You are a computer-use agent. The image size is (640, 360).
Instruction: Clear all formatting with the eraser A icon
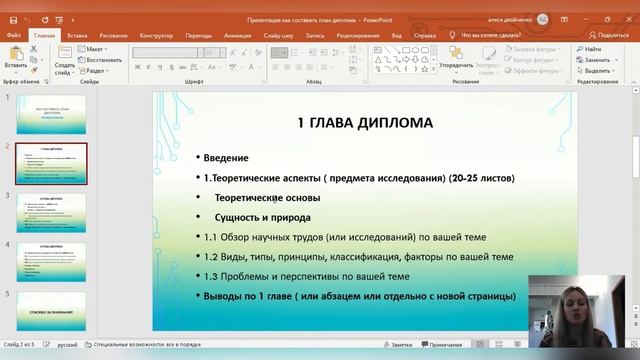(x=258, y=53)
